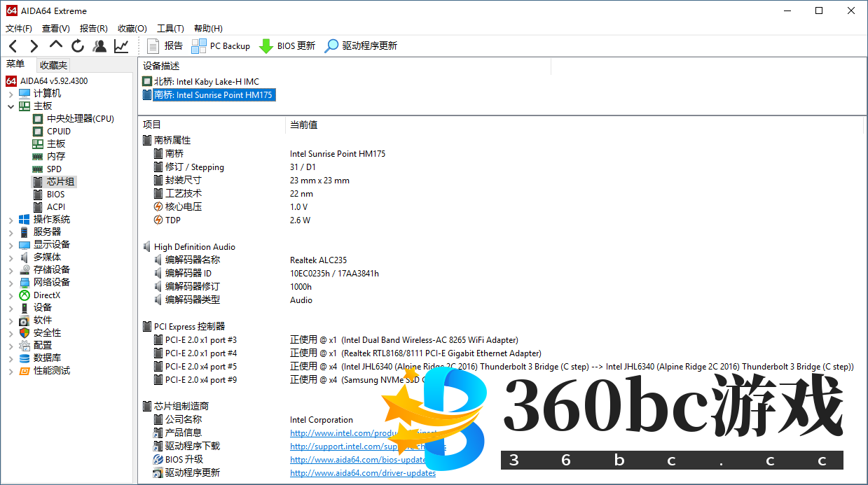Viewport: 868px width, 485px height.
Task: Open the 工具(T) menu
Action: 170,29
